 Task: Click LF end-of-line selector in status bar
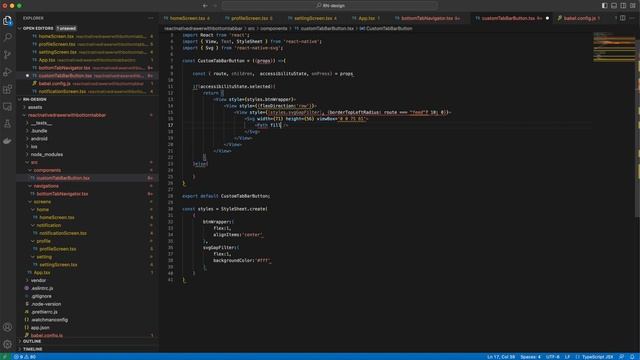567,357
